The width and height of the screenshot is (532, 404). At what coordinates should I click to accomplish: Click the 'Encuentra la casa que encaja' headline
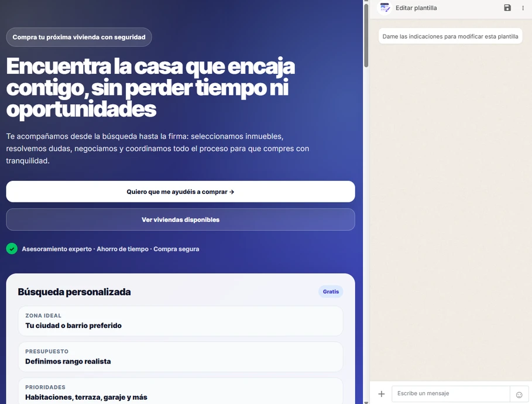[150, 88]
